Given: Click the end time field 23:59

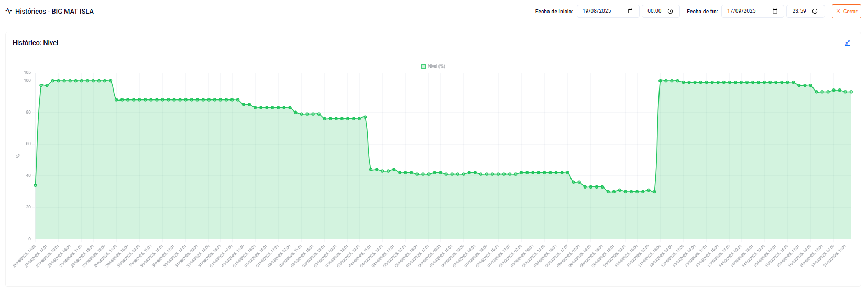Looking at the screenshot, I should [799, 11].
